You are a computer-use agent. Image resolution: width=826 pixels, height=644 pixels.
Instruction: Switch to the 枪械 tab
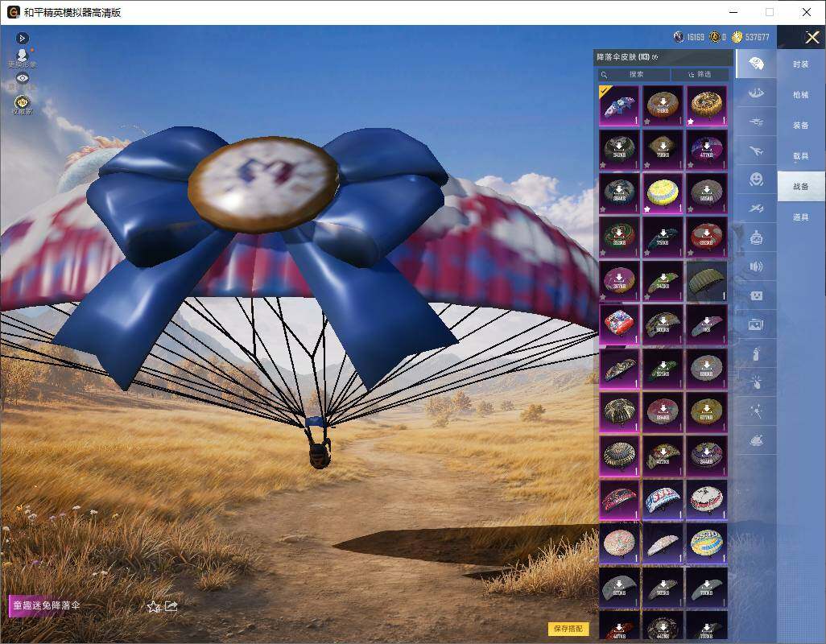point(801,95)
